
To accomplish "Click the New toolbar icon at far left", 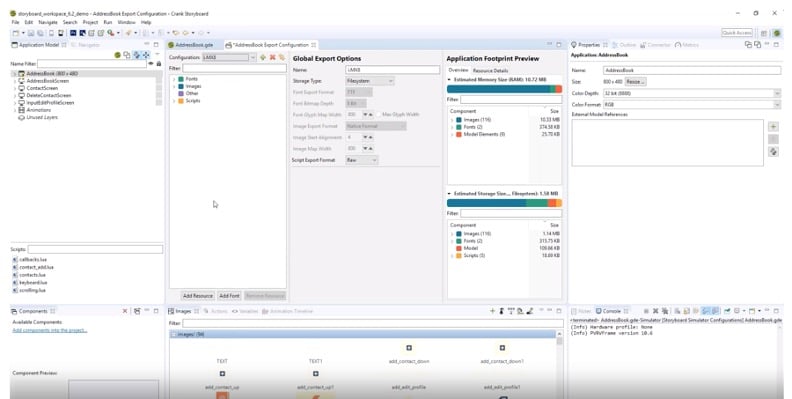I will point(16,33).
